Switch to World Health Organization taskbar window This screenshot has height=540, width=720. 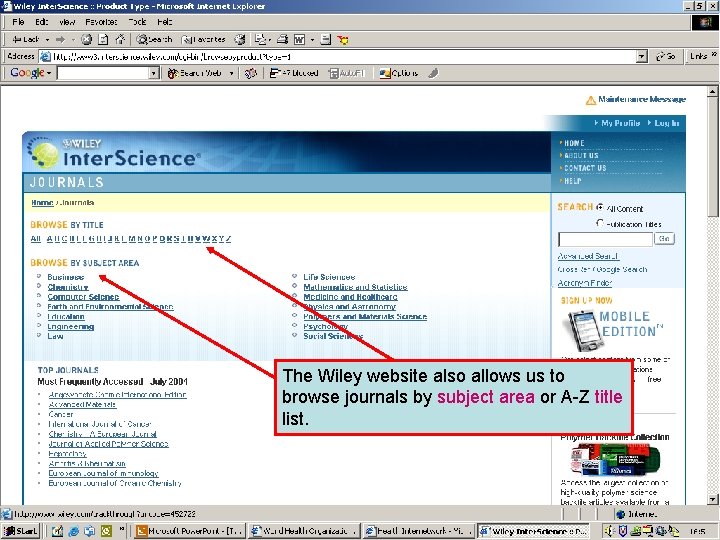(304, 531)
